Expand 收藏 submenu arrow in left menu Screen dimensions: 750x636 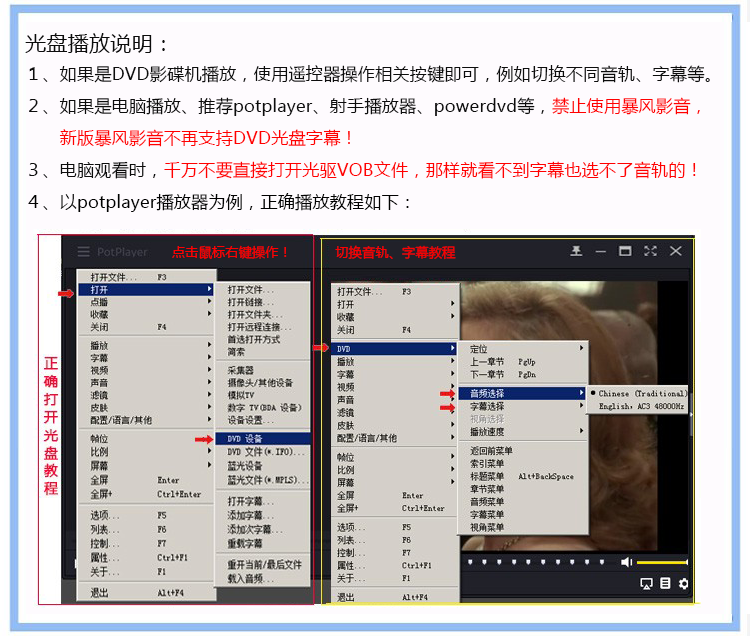tap(209, 314)
